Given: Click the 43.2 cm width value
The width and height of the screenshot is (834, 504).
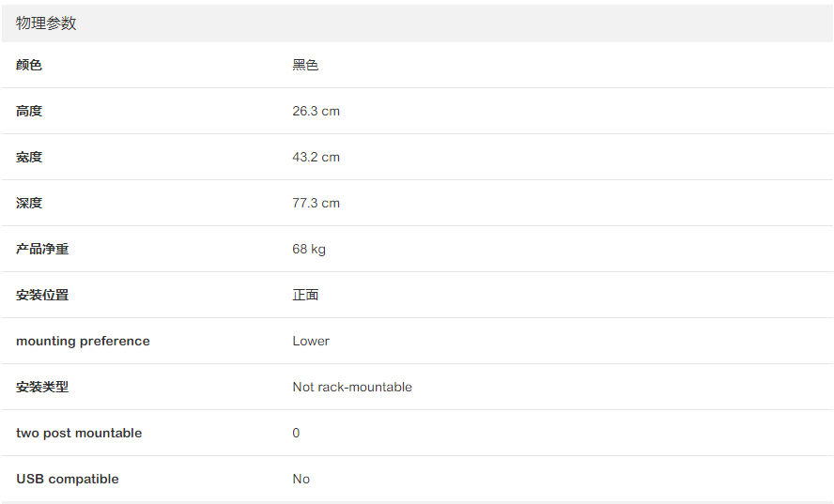Looking at the screenshot, I should (316, 157).
